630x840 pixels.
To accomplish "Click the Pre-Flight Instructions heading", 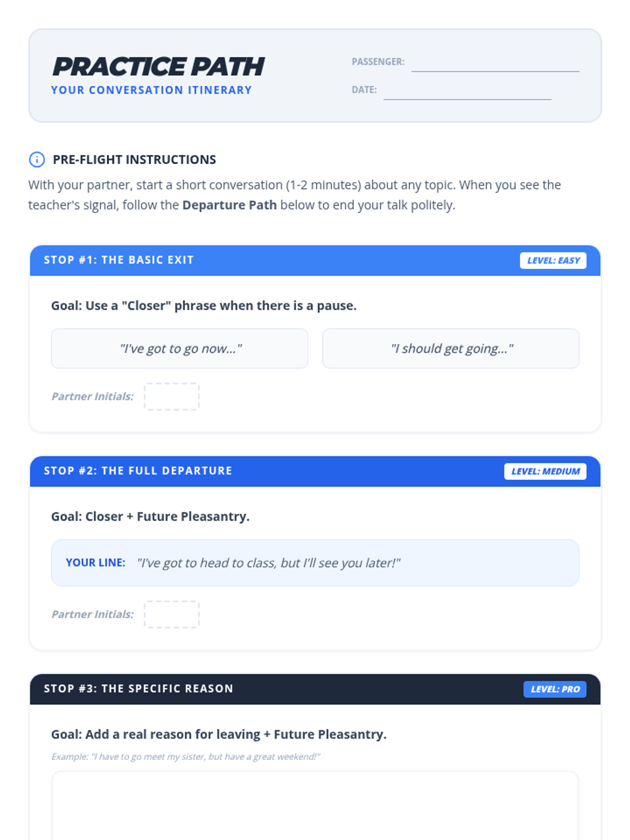I will (x=134, y=160).
